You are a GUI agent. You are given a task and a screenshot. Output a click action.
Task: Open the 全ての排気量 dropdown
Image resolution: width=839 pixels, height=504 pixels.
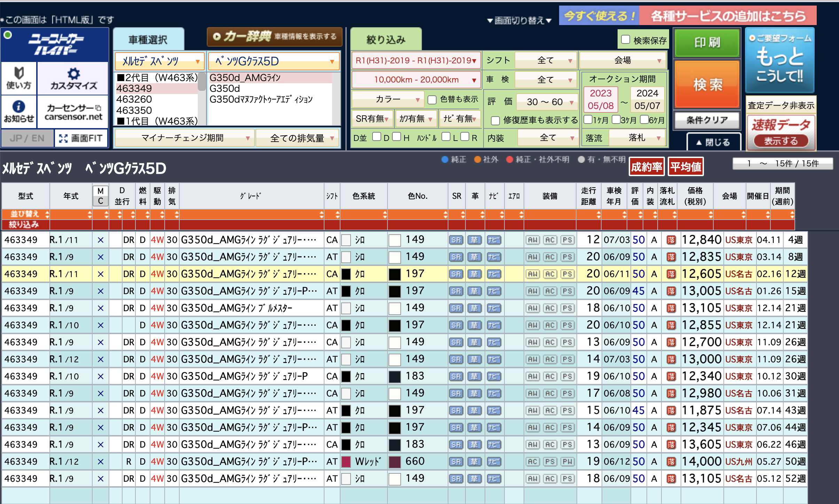(298, 138)
